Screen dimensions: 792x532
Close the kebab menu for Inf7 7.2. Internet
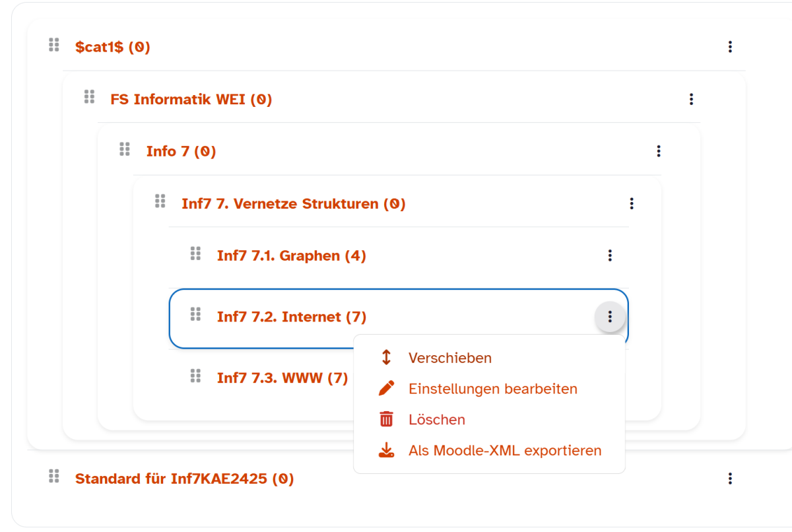click(610, 317)
